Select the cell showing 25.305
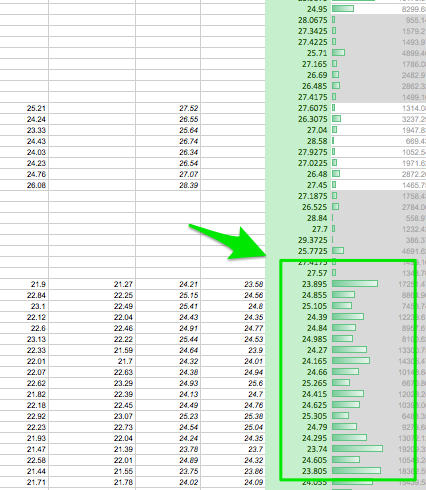The width and height of the screenshot is (426, 490). coord(298,416)
